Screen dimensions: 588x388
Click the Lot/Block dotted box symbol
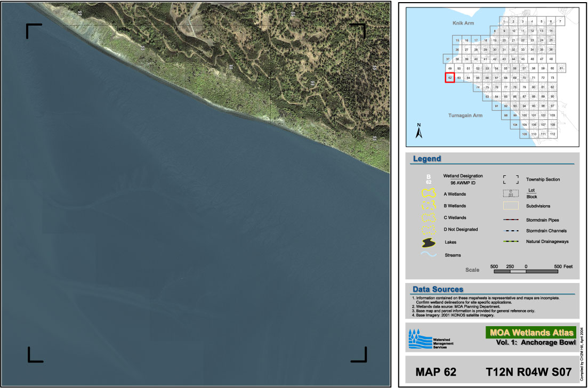click(x=511, y=193)
